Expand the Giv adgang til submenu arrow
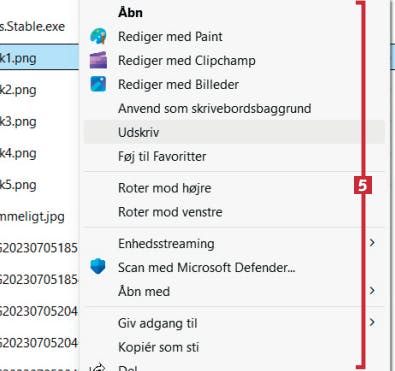 tap(372, 322)
